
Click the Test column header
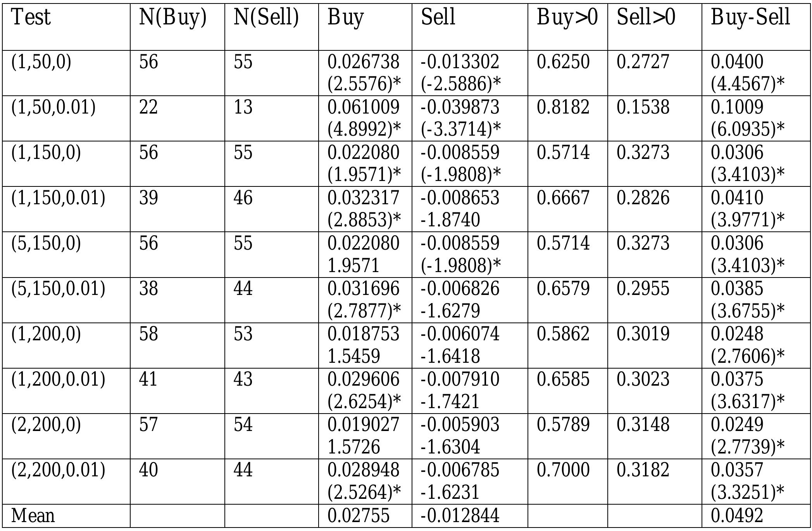coord(31,18)
